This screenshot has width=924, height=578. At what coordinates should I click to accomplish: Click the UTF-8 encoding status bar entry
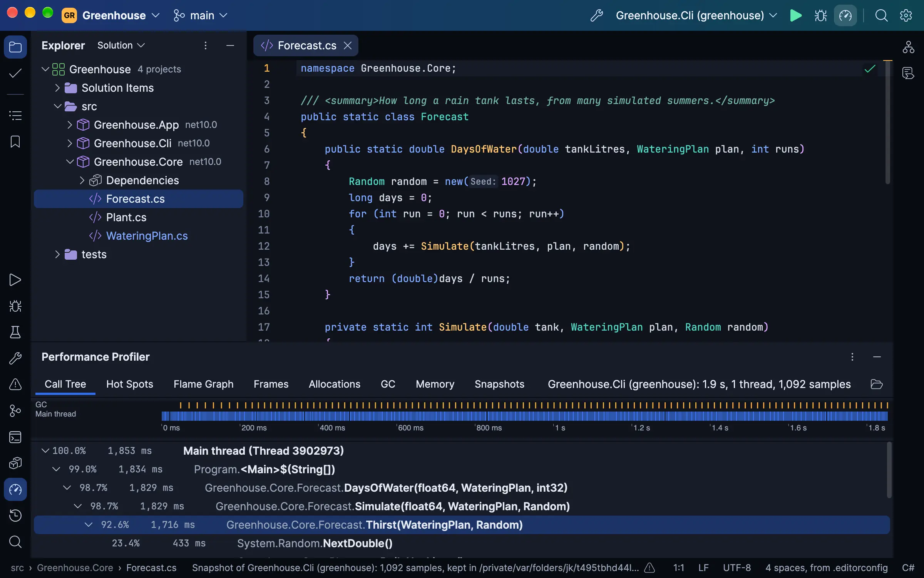tap(737, 568)
